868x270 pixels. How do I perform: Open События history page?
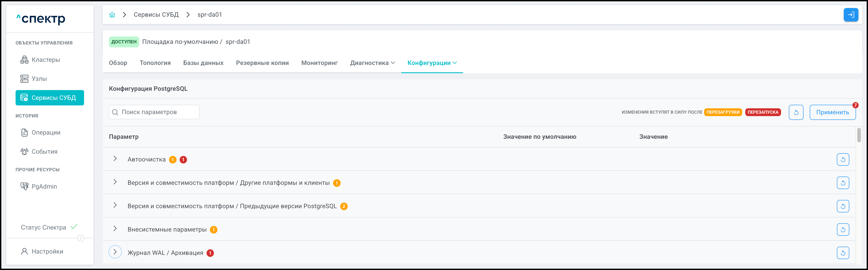coord(44,152)
